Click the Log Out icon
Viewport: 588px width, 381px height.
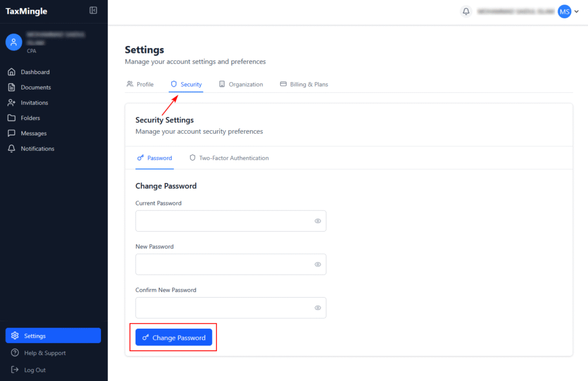click(15, 370)
